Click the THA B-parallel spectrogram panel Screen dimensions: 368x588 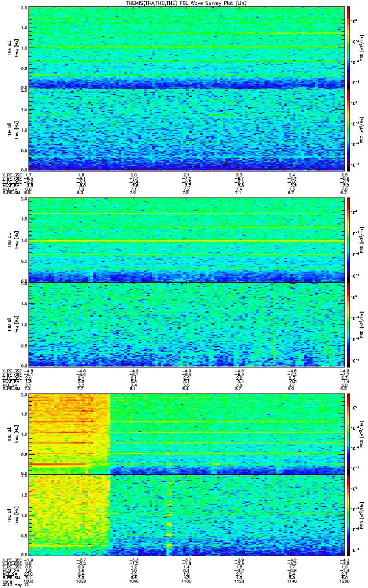pos(186,130)
